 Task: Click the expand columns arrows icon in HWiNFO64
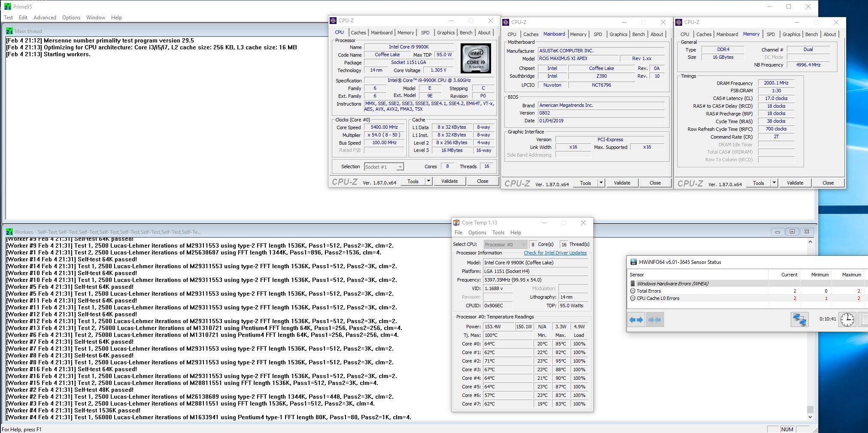click(636, 320)
